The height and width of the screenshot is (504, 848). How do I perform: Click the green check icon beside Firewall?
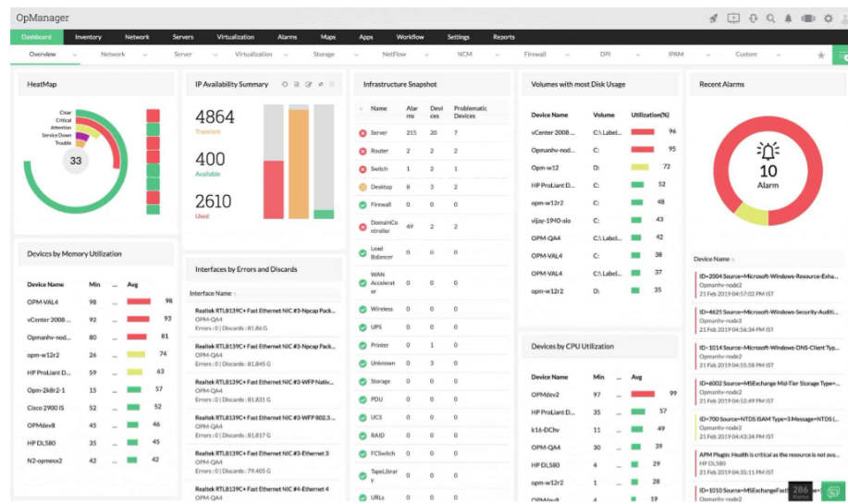click(x=363, y=205)
